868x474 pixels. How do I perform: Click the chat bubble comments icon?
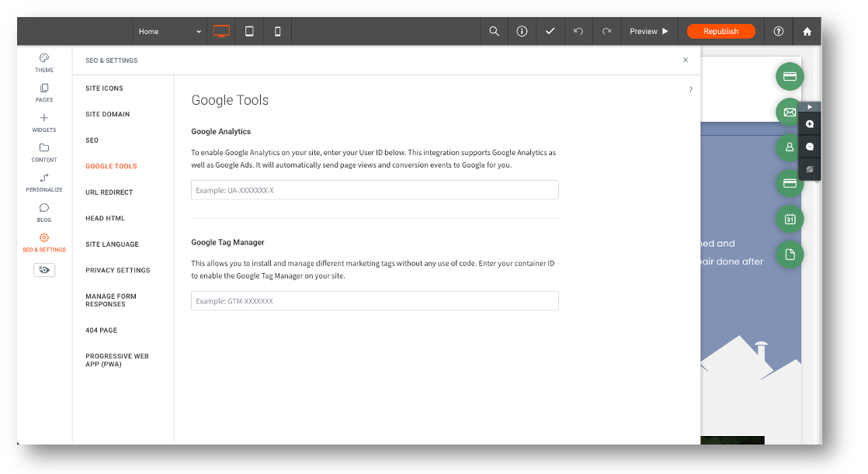[x=809, y=147]
